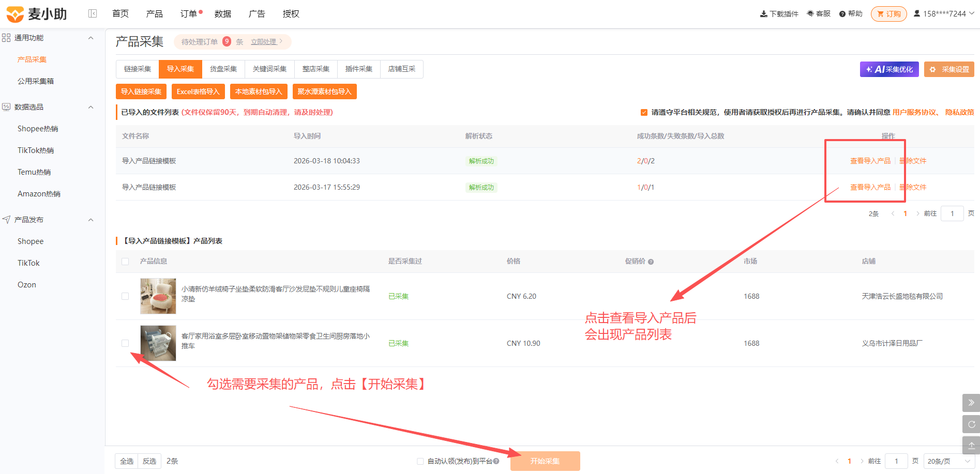
Task: Switch to the 插件采集 tab
Action: pyautogui.click(x=359, y=69)
